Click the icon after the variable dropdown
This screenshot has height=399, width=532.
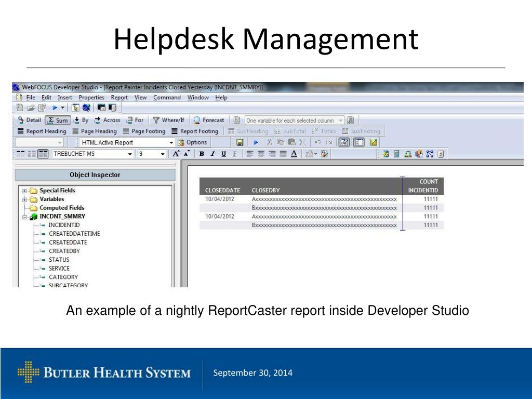pyautogui.click(x=351, y=121)
